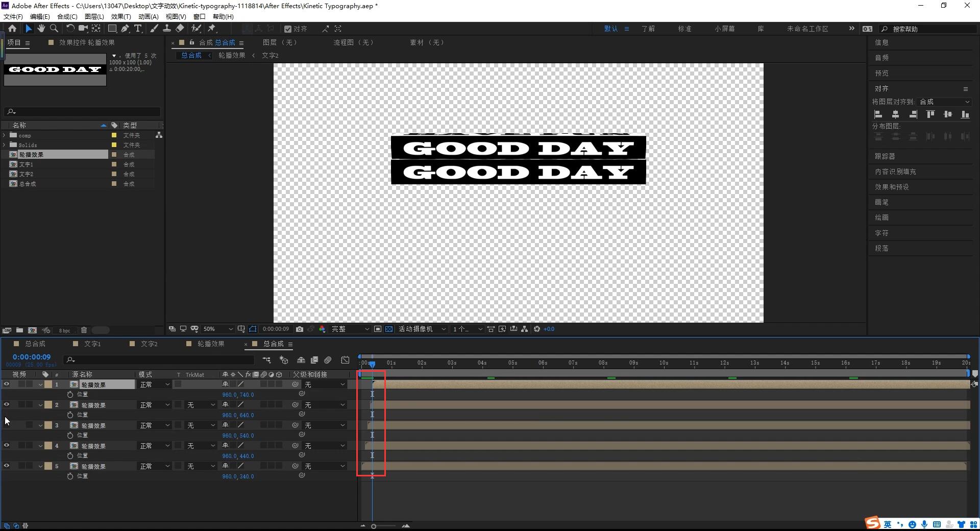Image resolution: width=980 pixels, height=531 pixels.
Task: Open the 字符 panel
Action: [x=881, y=233]
